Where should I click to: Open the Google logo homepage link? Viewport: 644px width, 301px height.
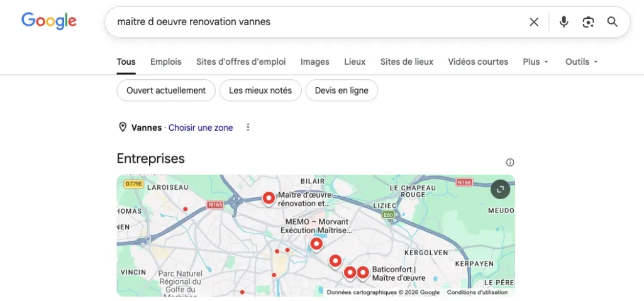[x=49, y=21]
